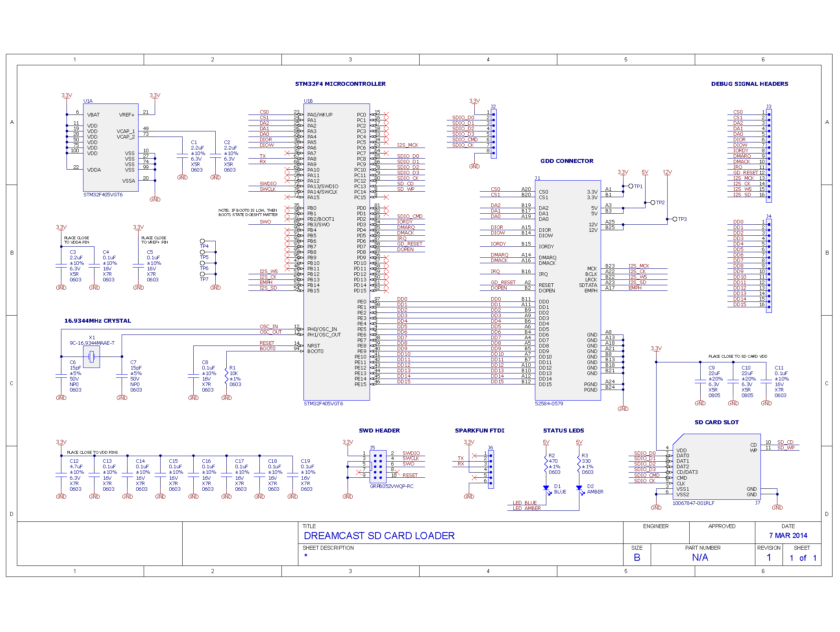Click the LED_BLUE net label
The image size is (840, 632).
[525, 503]
